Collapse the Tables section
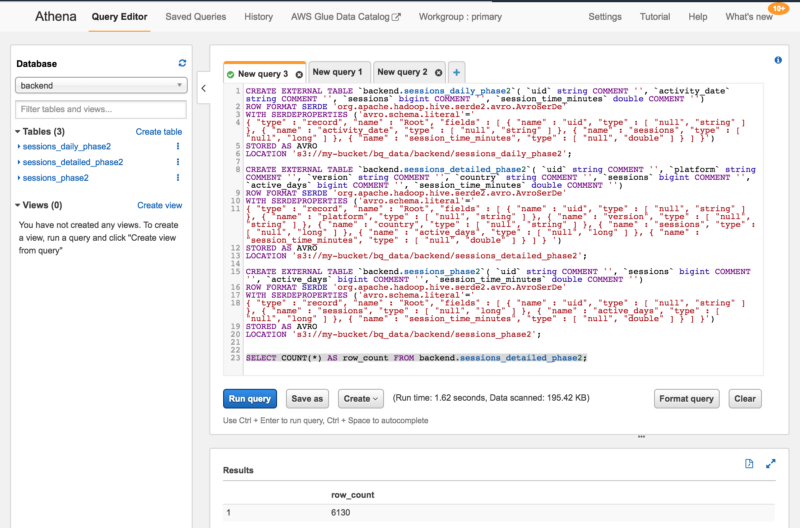Viewport: 800px width, 528px height. tap(19, 132)
